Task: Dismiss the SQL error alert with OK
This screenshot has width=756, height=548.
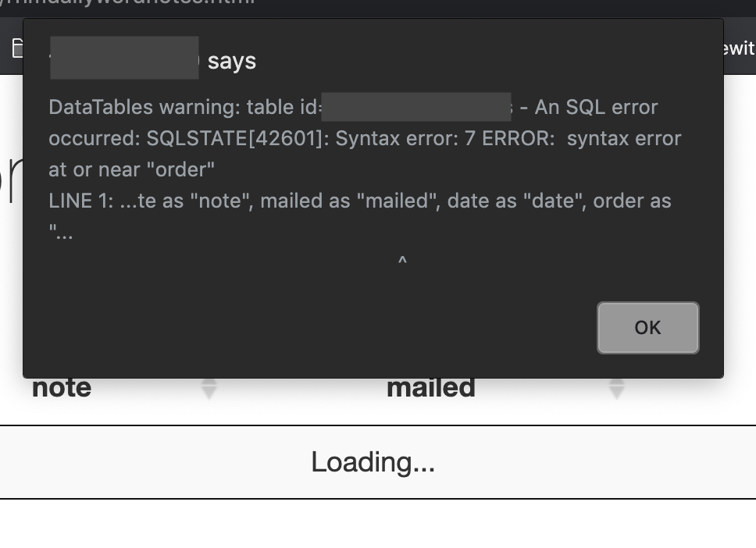Action: (x=647, y=327)
